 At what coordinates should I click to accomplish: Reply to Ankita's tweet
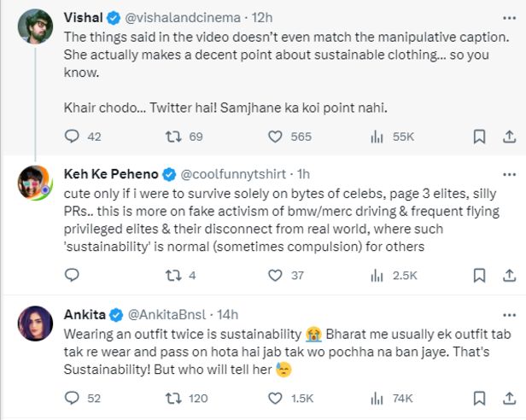72,397
